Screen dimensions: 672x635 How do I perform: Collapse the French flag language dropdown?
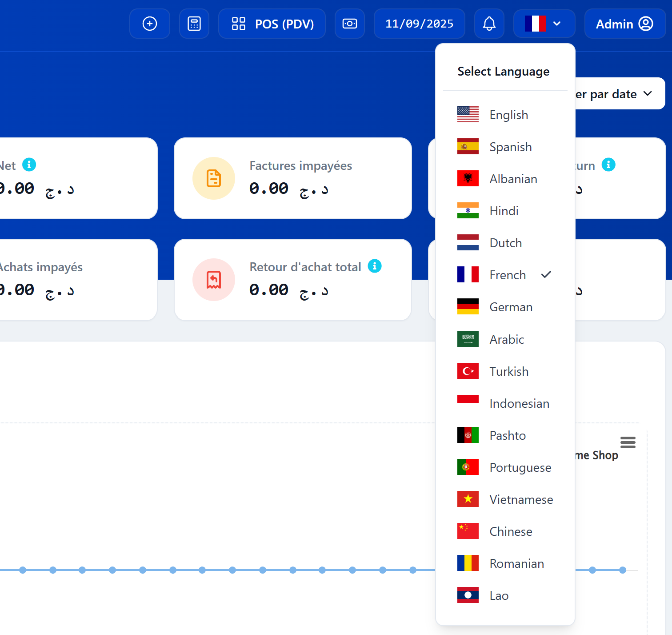point(544,24)
